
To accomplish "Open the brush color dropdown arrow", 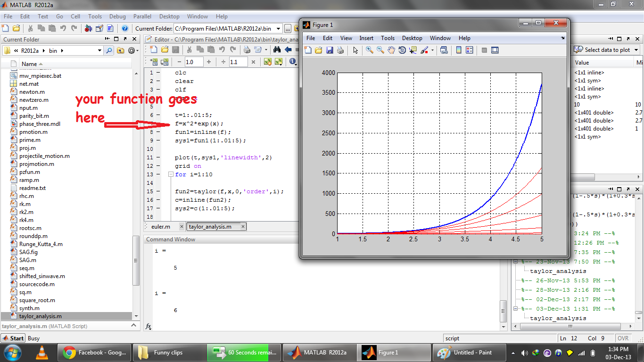I will (432, 50).
